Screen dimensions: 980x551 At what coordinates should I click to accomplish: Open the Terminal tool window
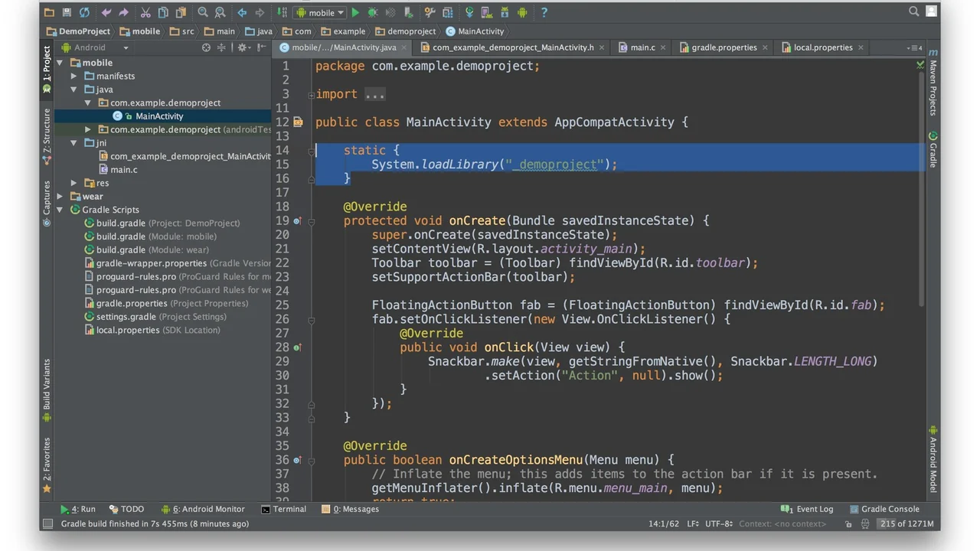click(283, 509)
